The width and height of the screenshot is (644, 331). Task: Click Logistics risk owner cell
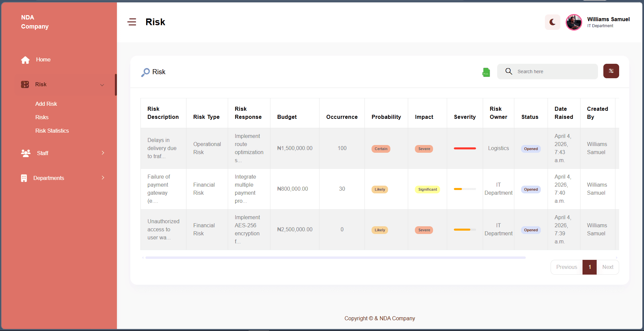click(498, 148)
